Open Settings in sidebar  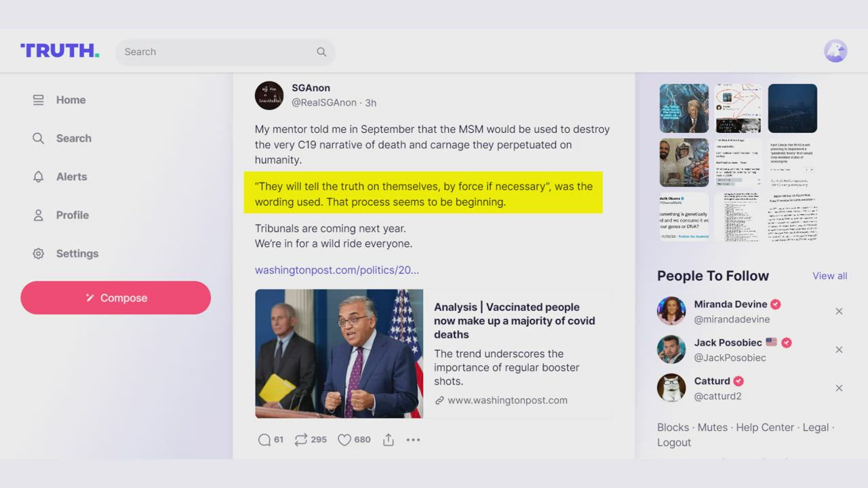tap(77, 253)
